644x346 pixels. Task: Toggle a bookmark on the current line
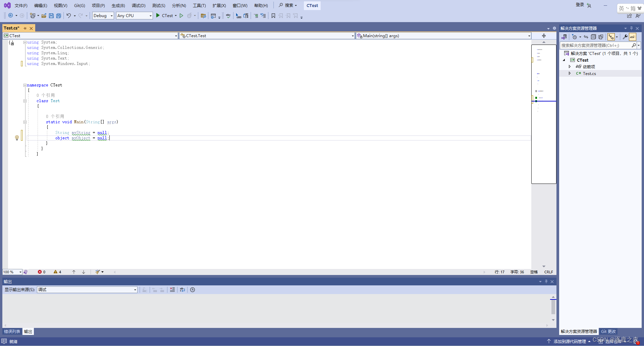[x=273, y=16]
